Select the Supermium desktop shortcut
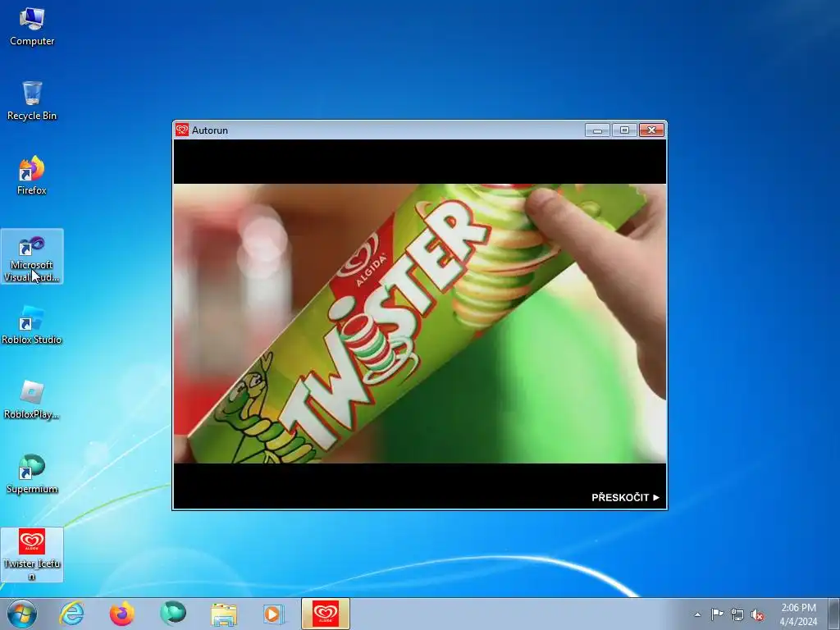This screenshot has height=630, width=840. (x=32, y=475)
